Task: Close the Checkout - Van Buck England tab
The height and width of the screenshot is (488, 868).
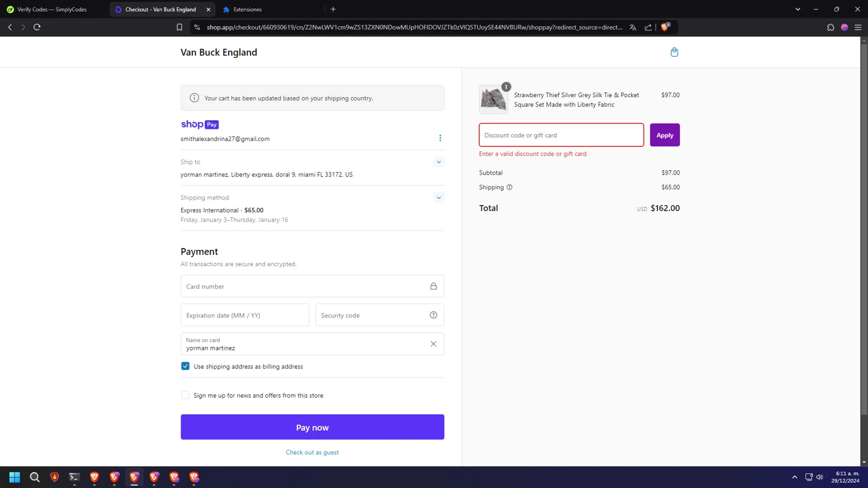Action: [208, 9]
